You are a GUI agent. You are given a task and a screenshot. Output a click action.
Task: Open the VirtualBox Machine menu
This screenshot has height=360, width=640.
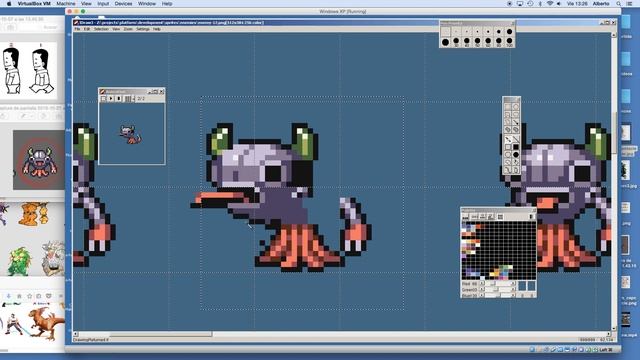click(x=66, y=3)
